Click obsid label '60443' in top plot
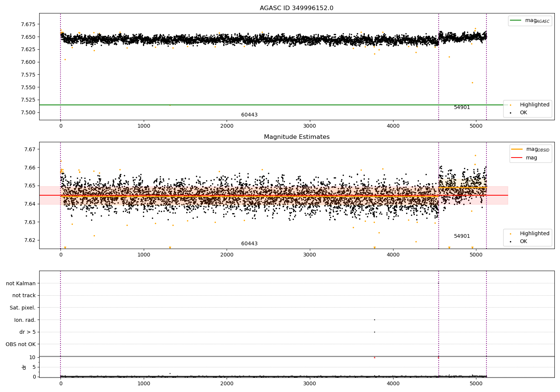The height and width of the screenshot is (392, 560). click(x=249, y=115)
